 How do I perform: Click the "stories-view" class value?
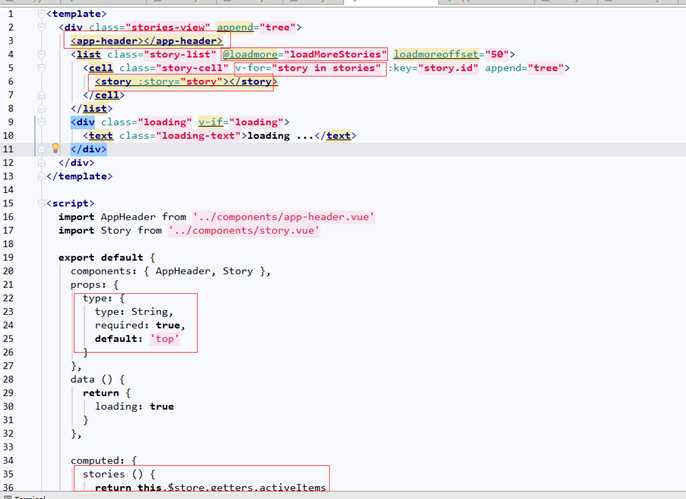click(168, 27)
